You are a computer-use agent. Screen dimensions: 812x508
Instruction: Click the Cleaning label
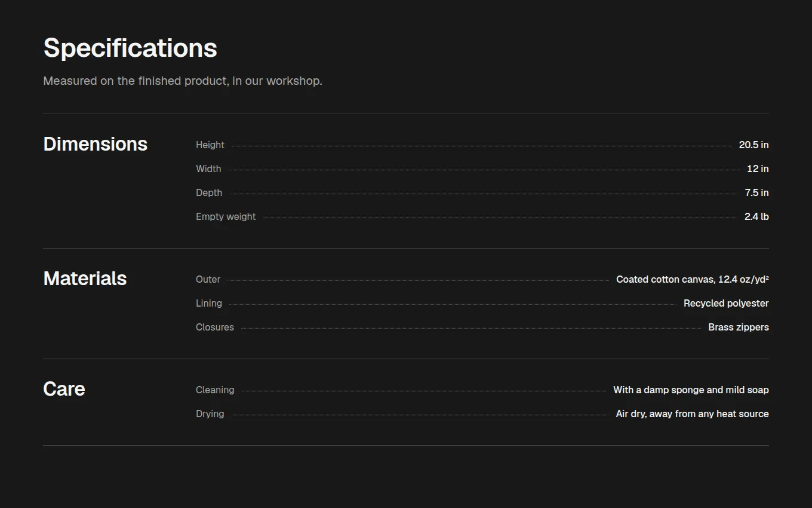coord(215,390)
